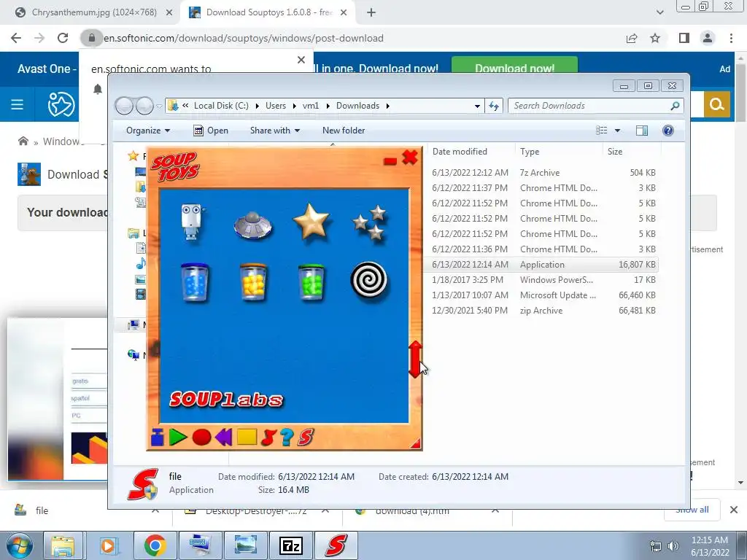Open Souptoys help question mark
Viewport: 747px width, 560px height.
click(x=287, y=437)
